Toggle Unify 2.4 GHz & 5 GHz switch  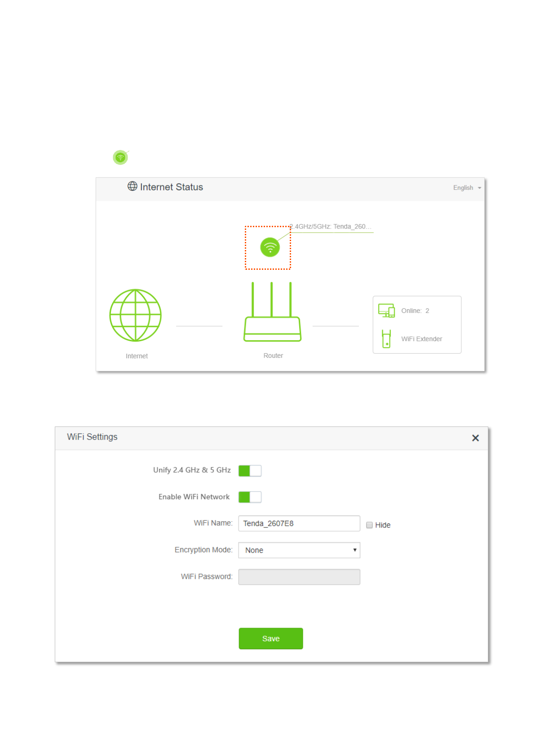coord(250,470)
